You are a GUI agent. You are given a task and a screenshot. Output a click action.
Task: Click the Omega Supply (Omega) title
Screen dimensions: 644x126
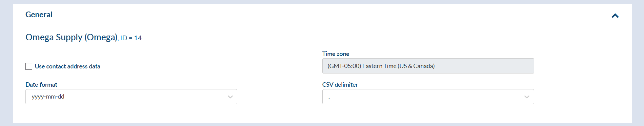pyautogui.click(x=72, y=37)
